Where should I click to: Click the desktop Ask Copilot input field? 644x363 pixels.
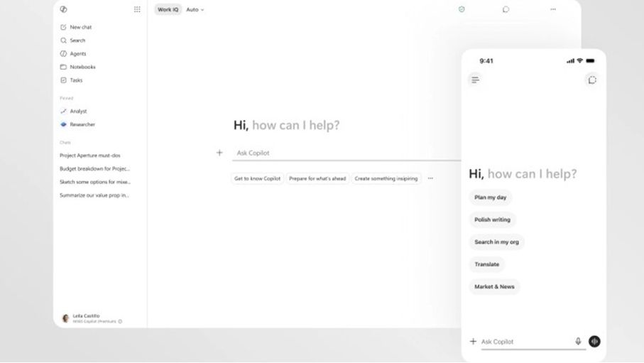point(346,153)
